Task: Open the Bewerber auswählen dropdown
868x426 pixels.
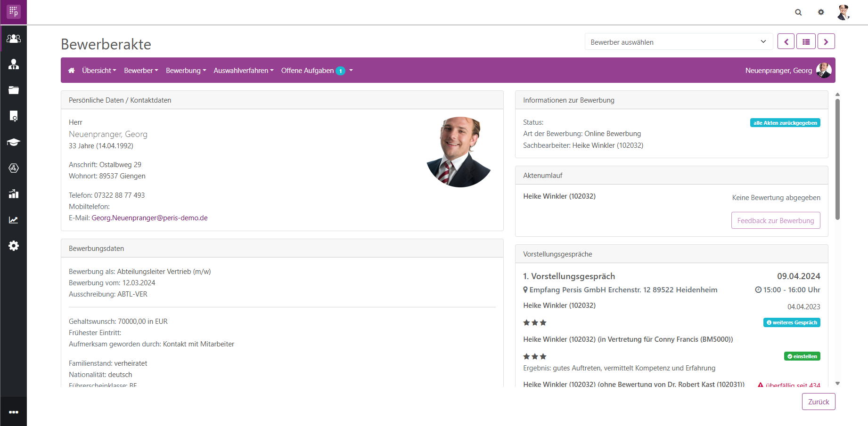Action: (x=679, y=42)
